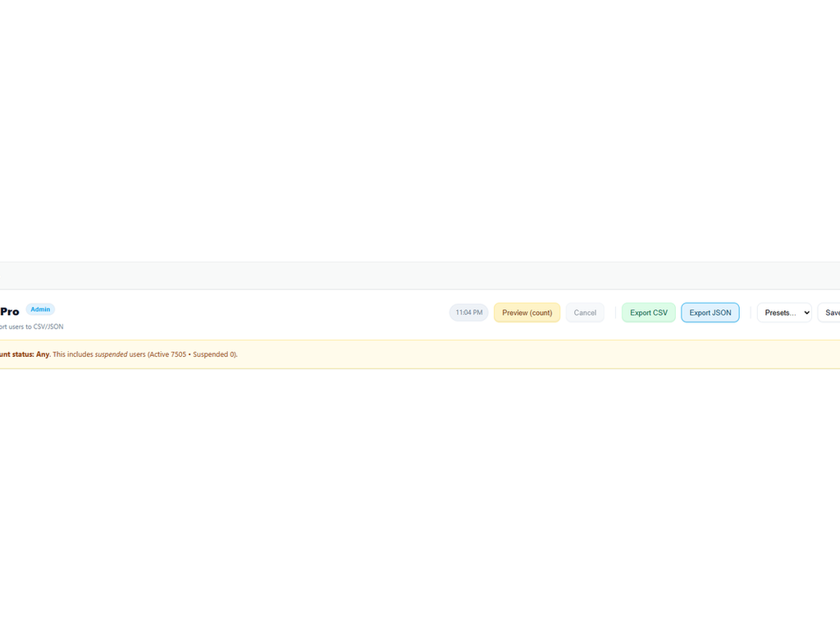
Task: Click the Pro app title
Action: click(9, 311)
